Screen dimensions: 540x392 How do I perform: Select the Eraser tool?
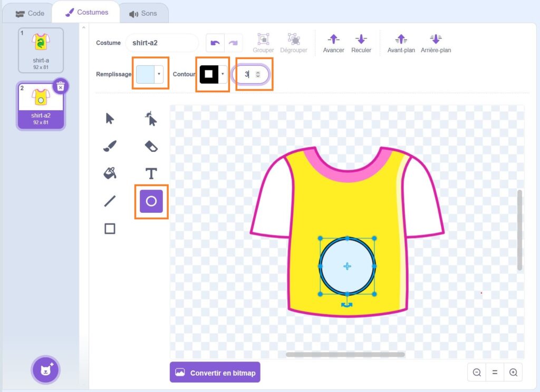click(151, 146)
